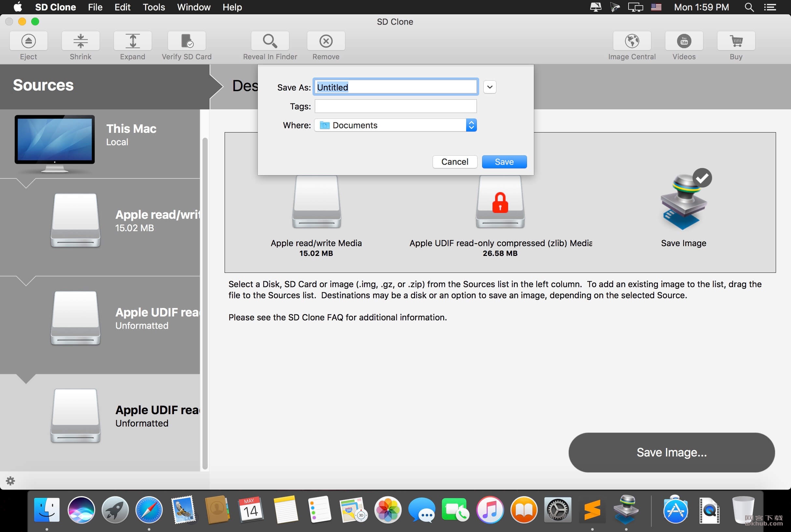The height and width of the screenshot is (532, 791).
Task: Select the Shrink toolbar icon
Action: coord(80,41)
